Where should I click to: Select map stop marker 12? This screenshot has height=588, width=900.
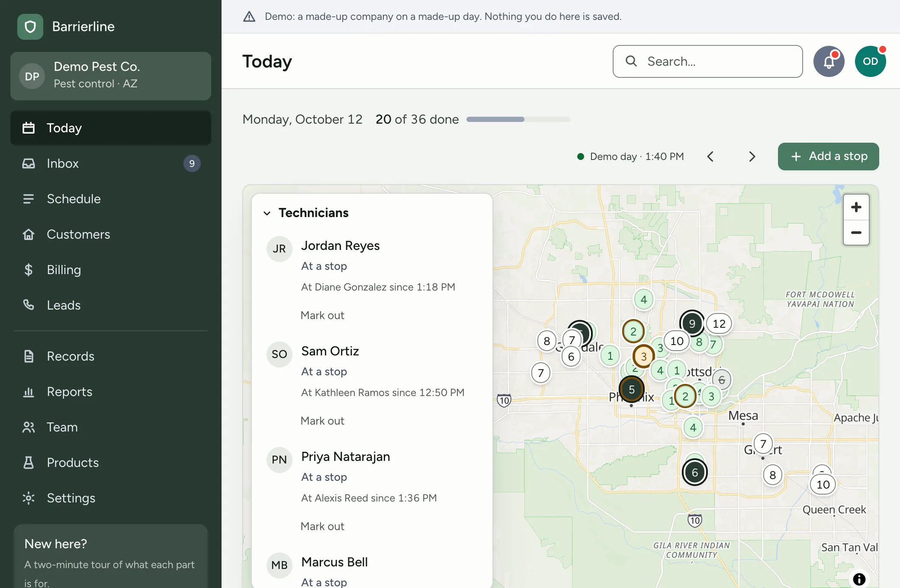(719, 323)
